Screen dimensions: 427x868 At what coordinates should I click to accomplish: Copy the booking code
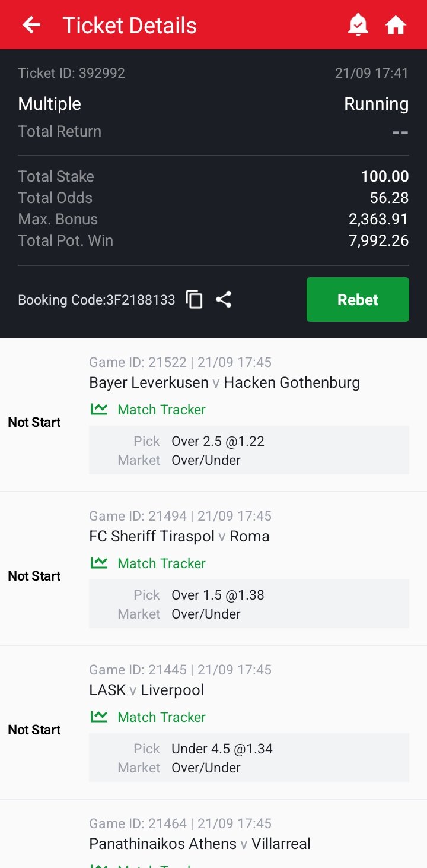pos(195,300)
